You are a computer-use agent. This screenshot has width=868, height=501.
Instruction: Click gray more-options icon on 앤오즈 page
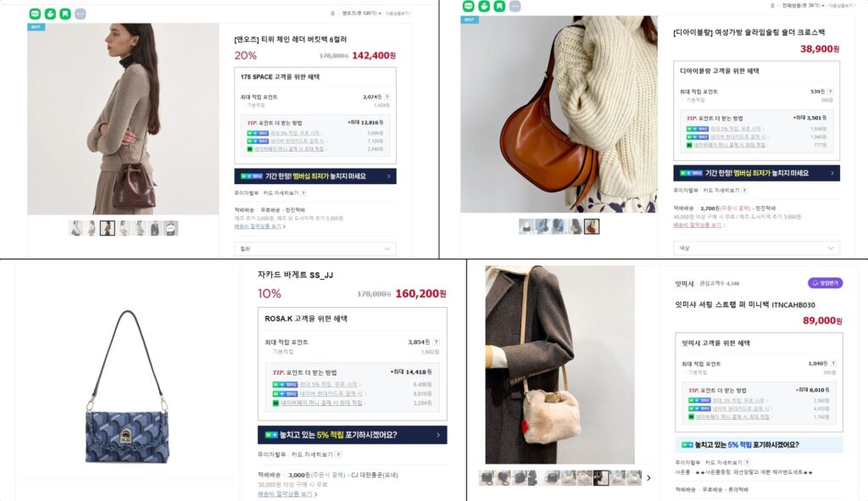[81, 14]
